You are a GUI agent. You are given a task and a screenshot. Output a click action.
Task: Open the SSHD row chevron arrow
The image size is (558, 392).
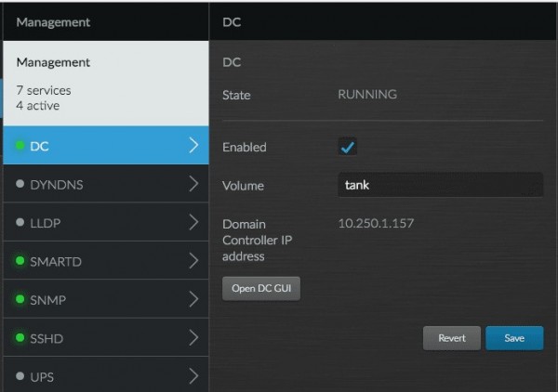pyautogui.click(x=193, y=337)
